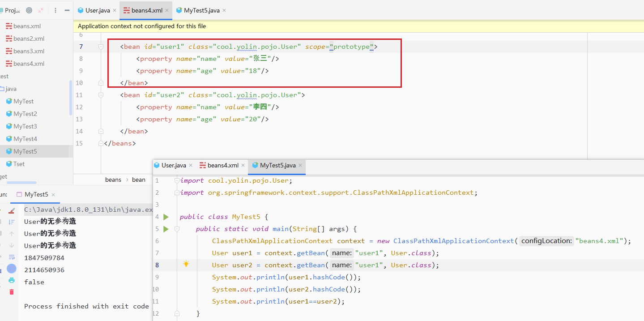The width and height of the screenshot is (644, 321).
Task: Click the Application context not configured banner
Action: (358, 26)
